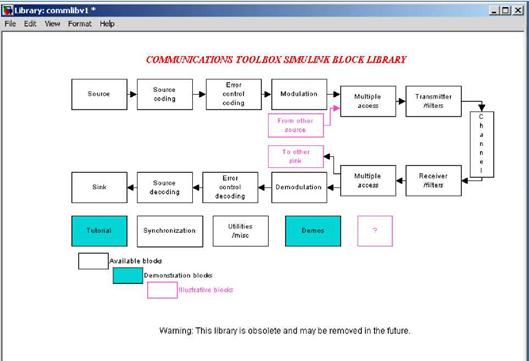Close the commlibv1 library window

518,10
